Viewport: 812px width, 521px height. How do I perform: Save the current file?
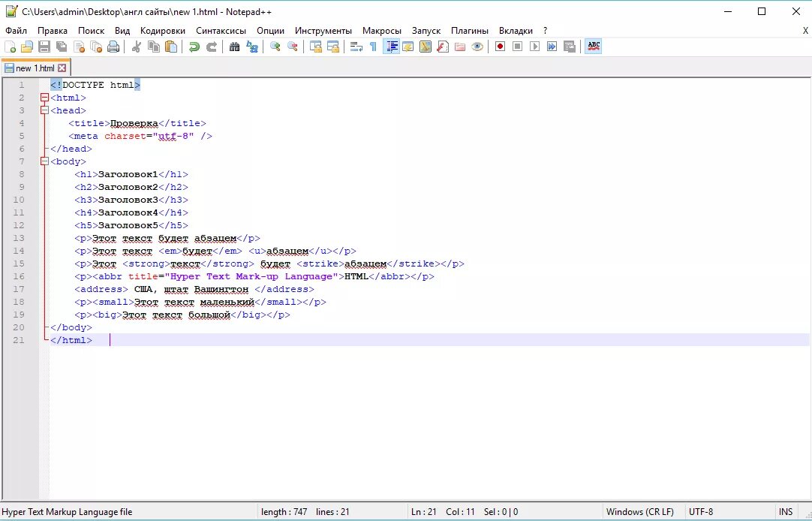[43, 47]
